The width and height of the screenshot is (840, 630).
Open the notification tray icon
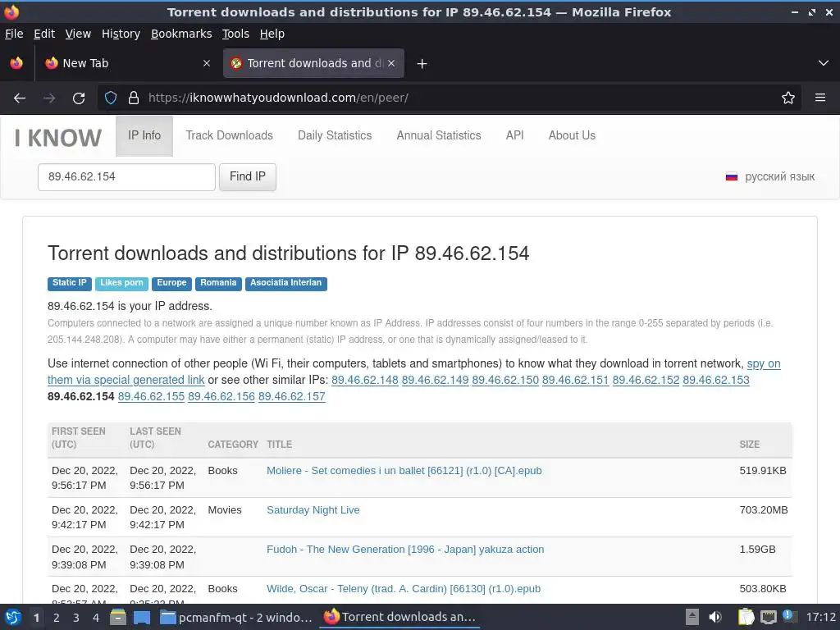click(x=788, y=616)
